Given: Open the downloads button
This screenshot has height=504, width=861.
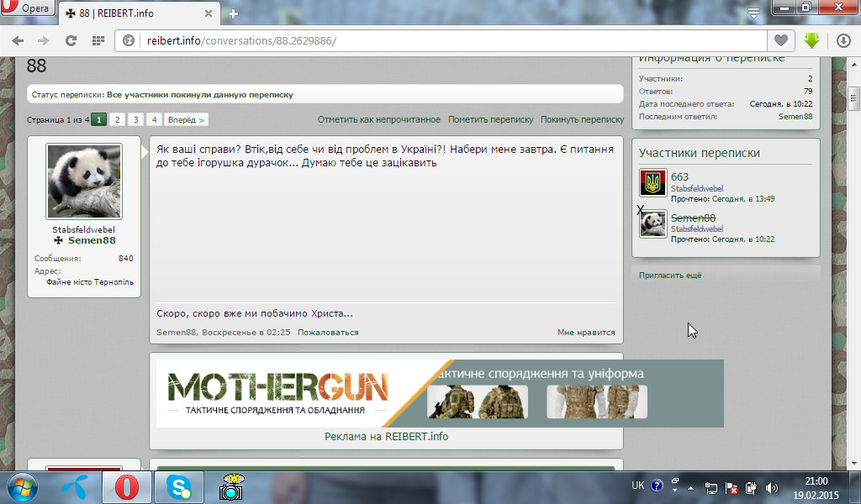Looking at the screenshot, I should (843, 40).
